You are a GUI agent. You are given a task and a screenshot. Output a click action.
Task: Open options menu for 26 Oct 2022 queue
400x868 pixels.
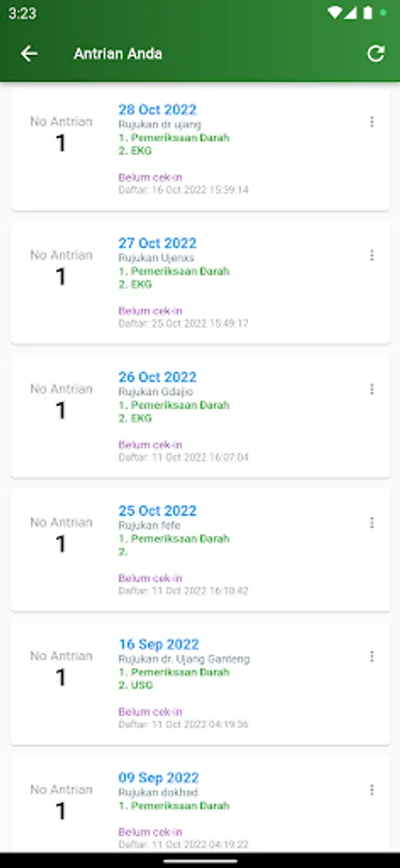coord(372,390)
